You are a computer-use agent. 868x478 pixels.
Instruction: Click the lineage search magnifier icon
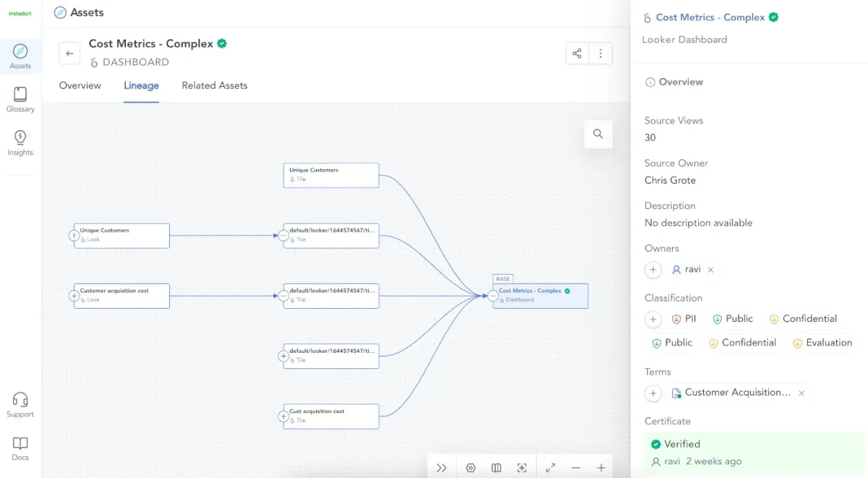point(598,134)
